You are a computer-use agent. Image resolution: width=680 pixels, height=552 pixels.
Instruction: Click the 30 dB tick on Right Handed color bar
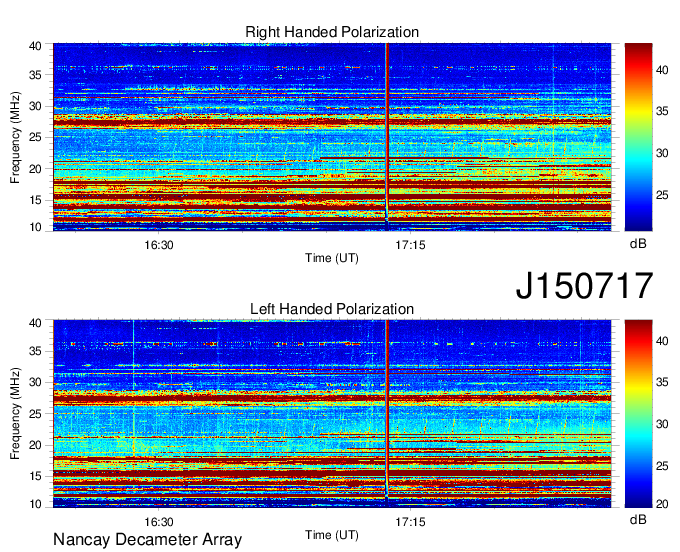pyautogui.click(x=662, y=153)
